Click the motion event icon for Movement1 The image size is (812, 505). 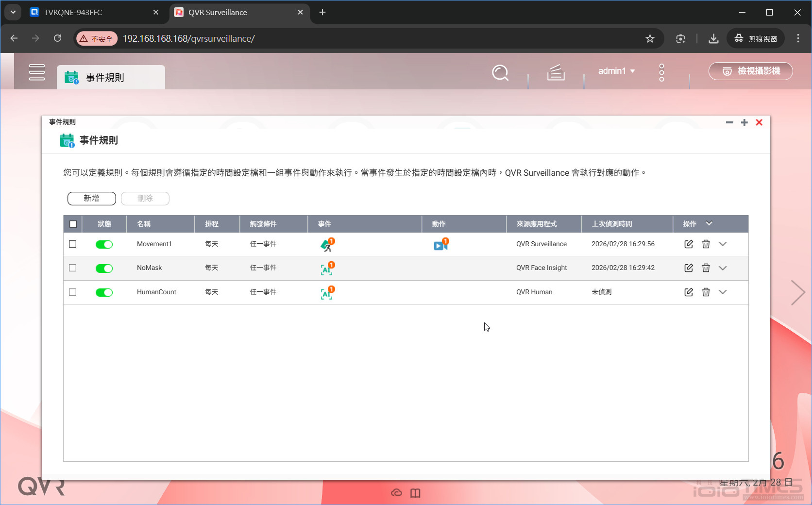coord(327,245)
